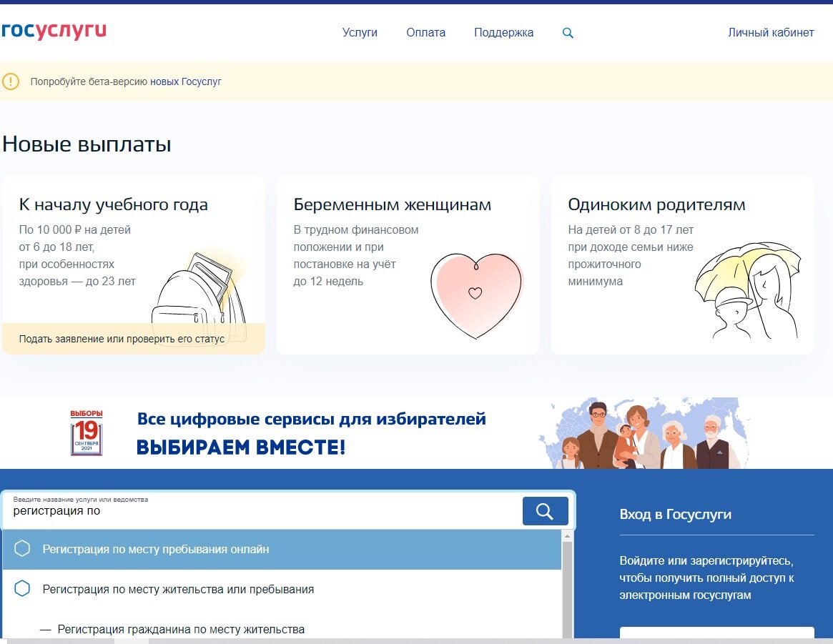Choose Регистрация гражданина по месту жительства
Screen dimensions: 833x644
pyautogui.click(x=181, y=630)
